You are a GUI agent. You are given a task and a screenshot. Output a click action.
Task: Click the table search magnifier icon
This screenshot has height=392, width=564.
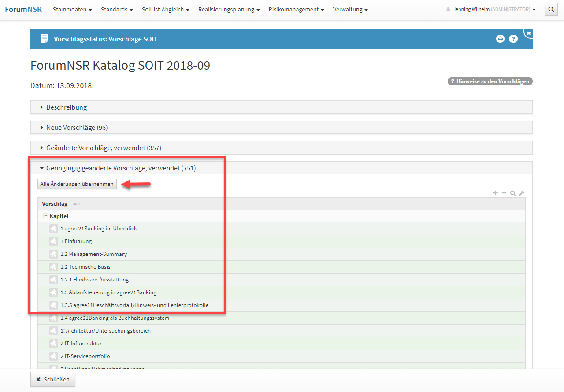(513, 193)
